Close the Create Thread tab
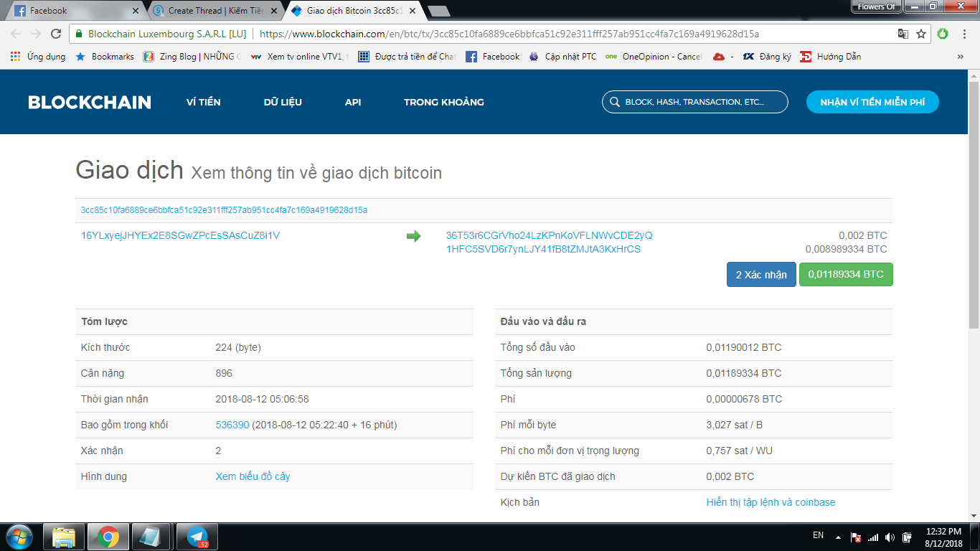The image size is (980, 551). (274, 11)
